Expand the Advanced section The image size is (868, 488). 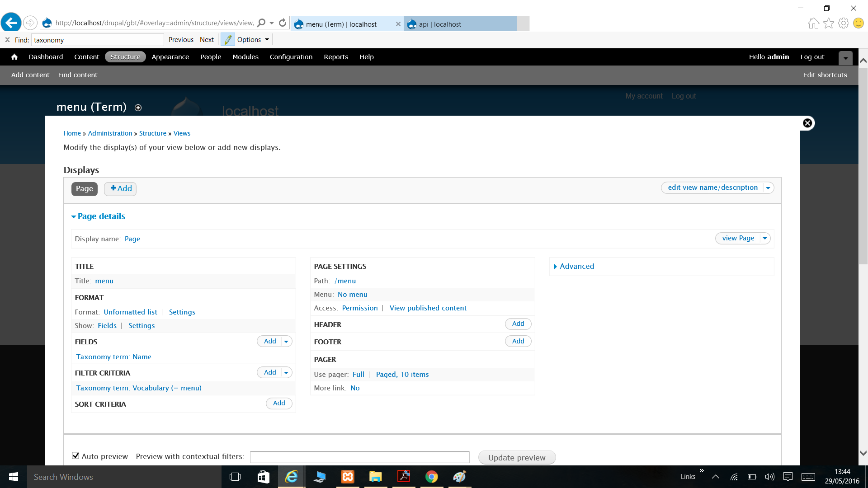click(x=576, y=267)
